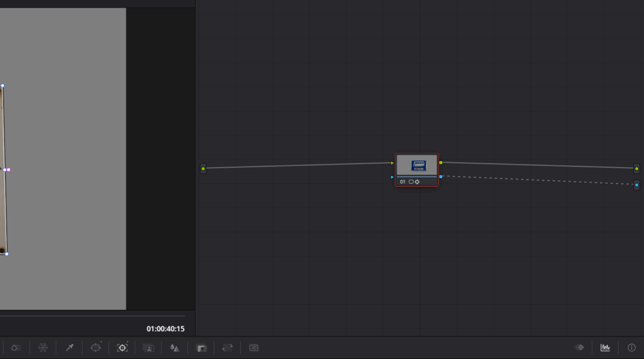Click the bottom-right window corner control point
The height and width of the screenshot is (359, 644).
click(6, 254)
